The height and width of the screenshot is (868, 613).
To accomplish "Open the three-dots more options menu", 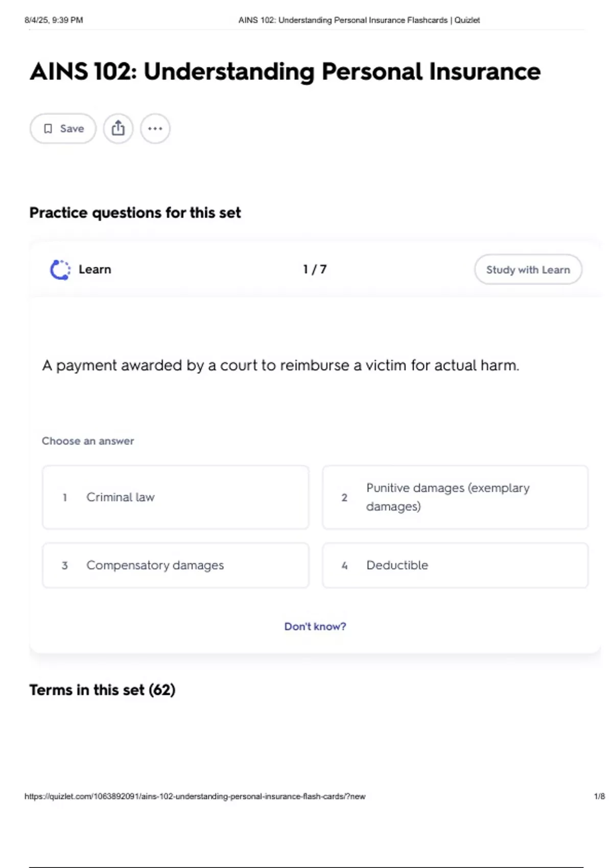I will pyautogui.click(x=155, y=129).
